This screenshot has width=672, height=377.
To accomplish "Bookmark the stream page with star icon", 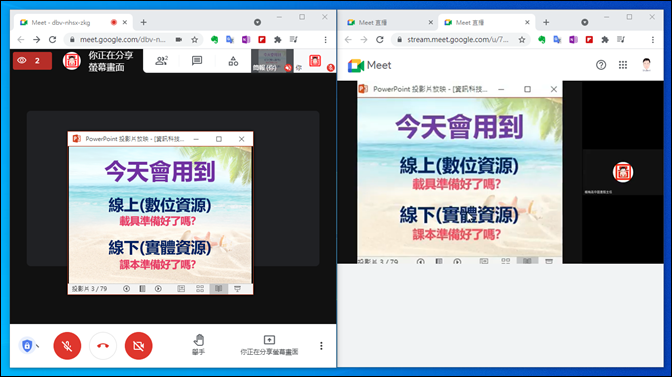I will point(522,39).
